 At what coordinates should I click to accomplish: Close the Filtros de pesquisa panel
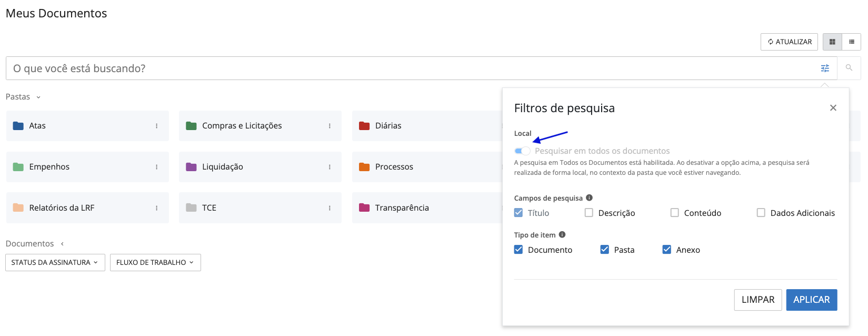[833, 108]
